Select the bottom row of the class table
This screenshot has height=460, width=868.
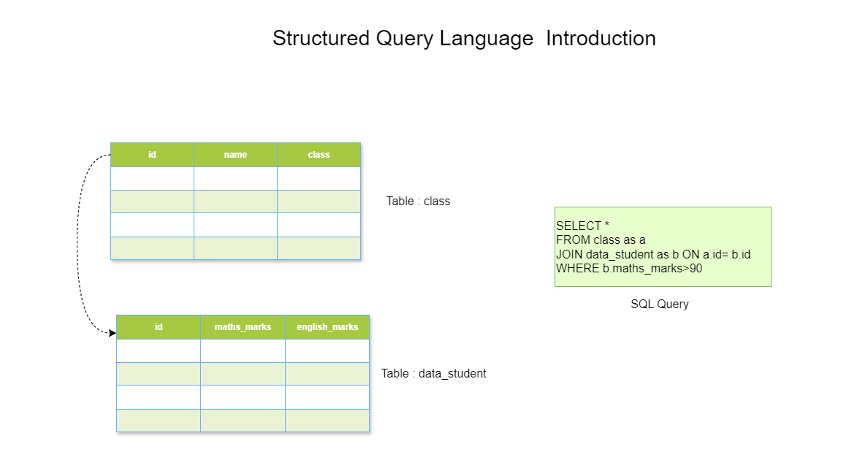point(235,248)
